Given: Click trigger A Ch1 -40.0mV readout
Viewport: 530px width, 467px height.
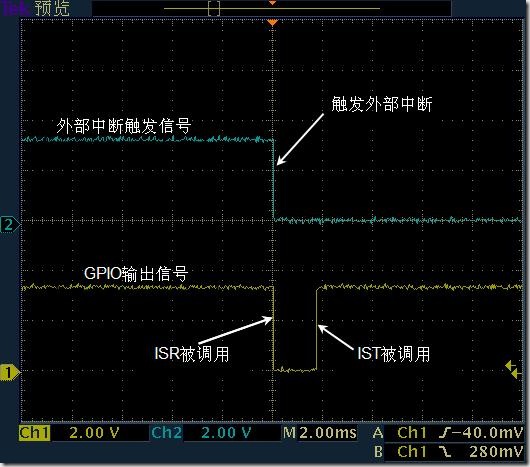Looking at the screenshot, I should pos(448,433).
